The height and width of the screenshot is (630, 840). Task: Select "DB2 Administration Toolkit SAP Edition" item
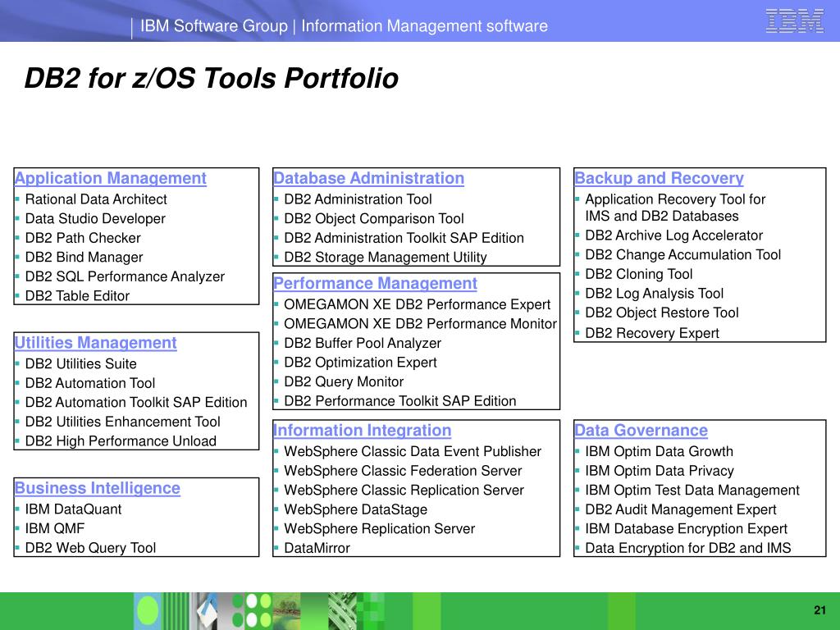tap(404, 238)
